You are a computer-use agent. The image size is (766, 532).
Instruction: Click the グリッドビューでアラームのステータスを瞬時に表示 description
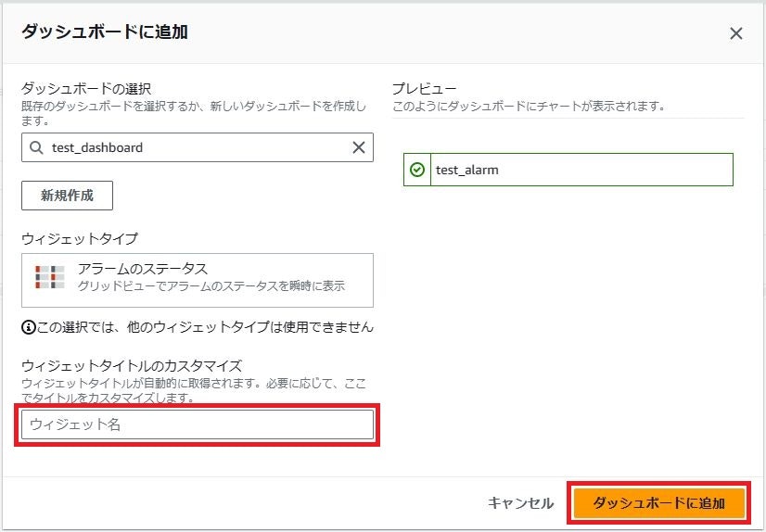(x=211, y=285)
